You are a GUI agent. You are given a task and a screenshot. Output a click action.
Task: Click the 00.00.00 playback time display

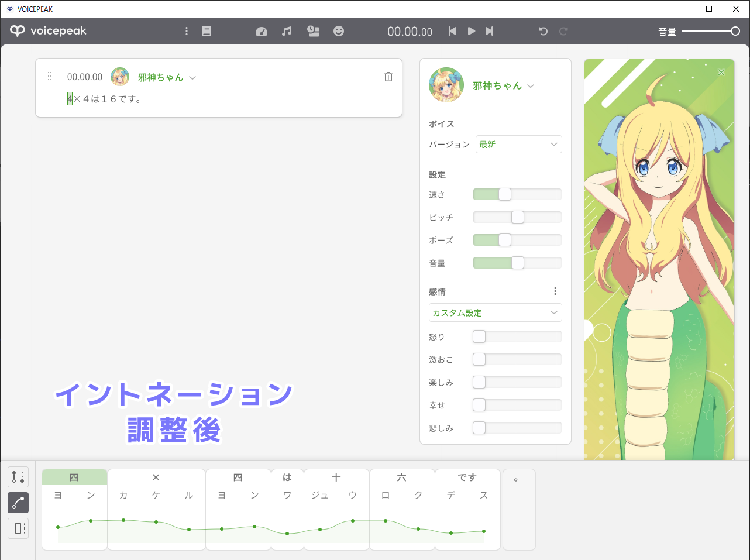pyautogui.click(x=410, y=32)
